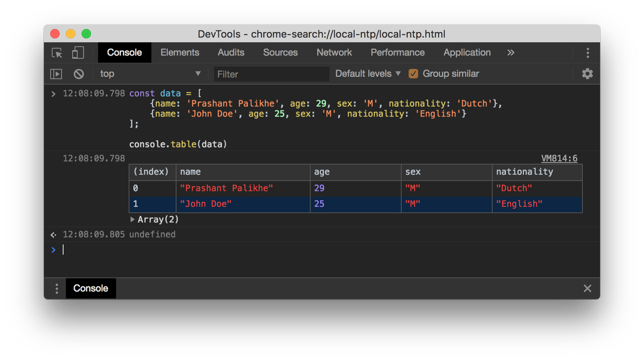Show more panels with the double chevron

(x=511, y=53)
